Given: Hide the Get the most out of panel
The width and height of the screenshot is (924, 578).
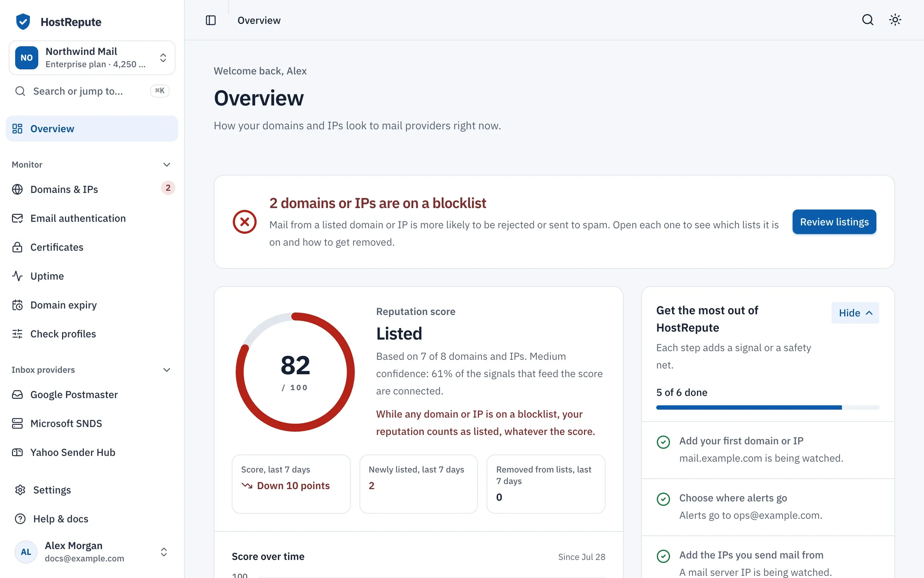Looking at the screenshot, I should point(855,313).
